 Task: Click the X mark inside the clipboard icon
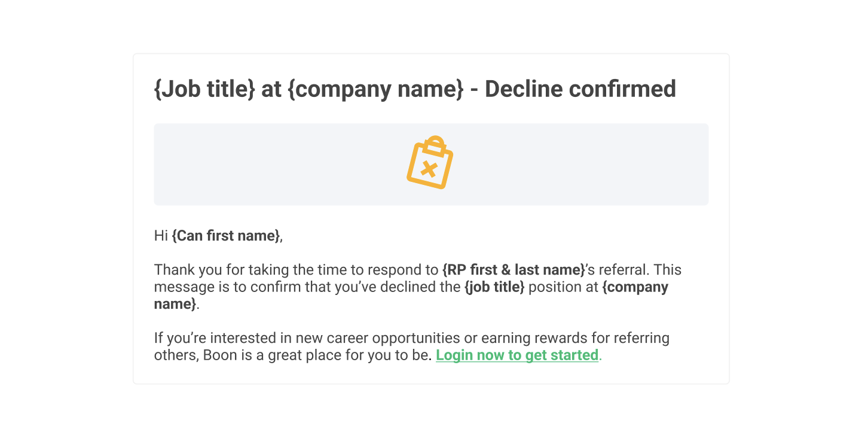429,169
